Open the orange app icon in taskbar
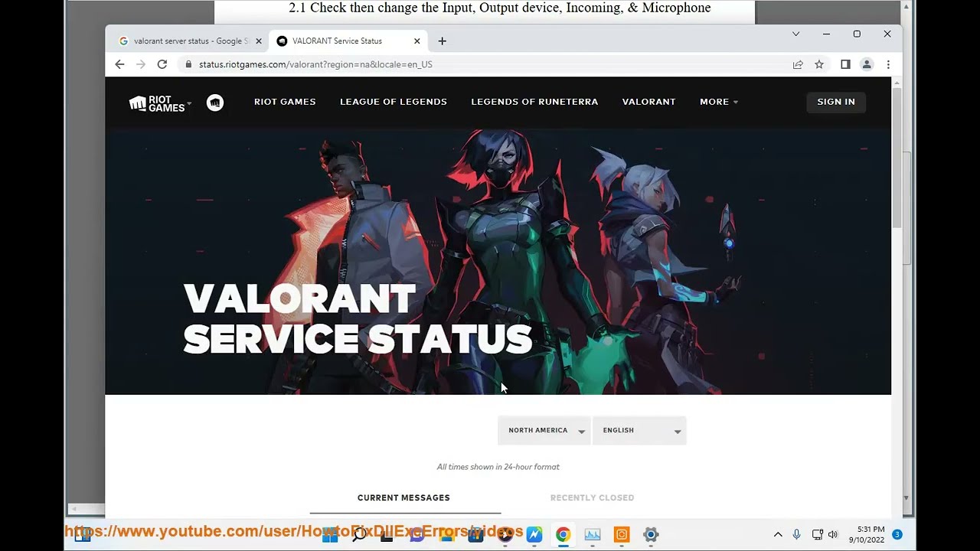The image size is (980, 551). [x=622, y=535]
